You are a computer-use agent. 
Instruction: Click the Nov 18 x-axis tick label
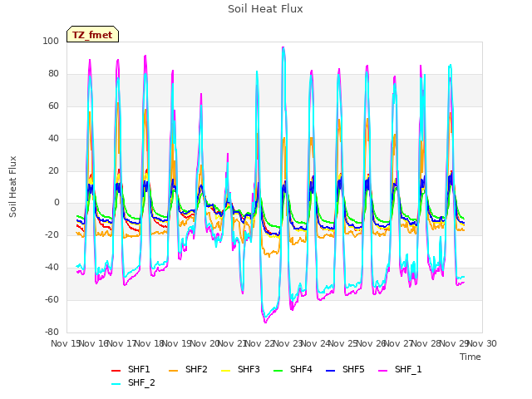[x=150, y=343]
